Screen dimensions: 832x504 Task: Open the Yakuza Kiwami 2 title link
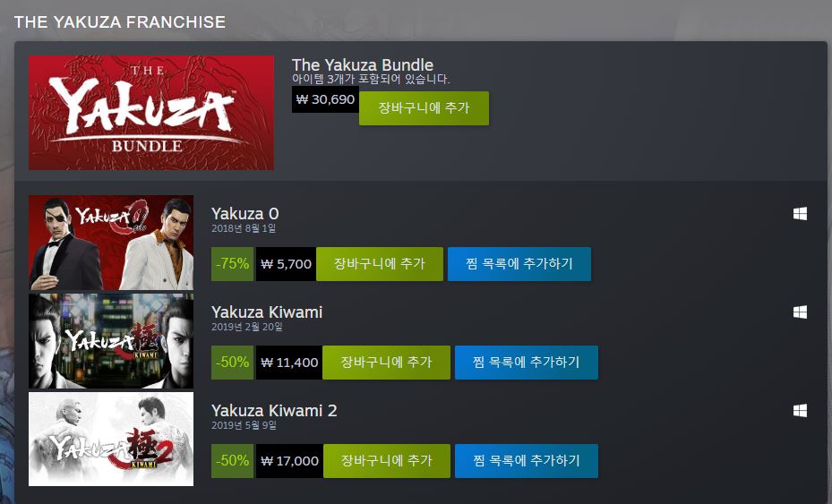274,411
